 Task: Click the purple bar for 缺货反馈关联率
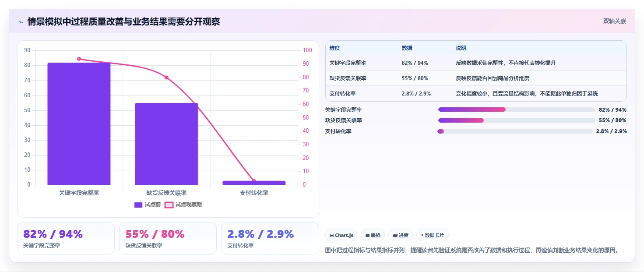click(x=166, y=144)
